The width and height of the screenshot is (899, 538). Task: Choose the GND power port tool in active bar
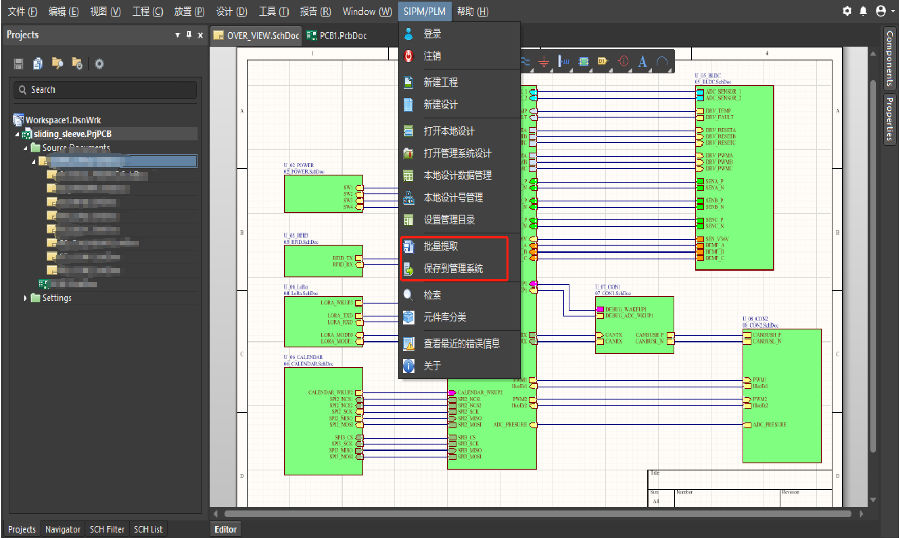point(545,62)
